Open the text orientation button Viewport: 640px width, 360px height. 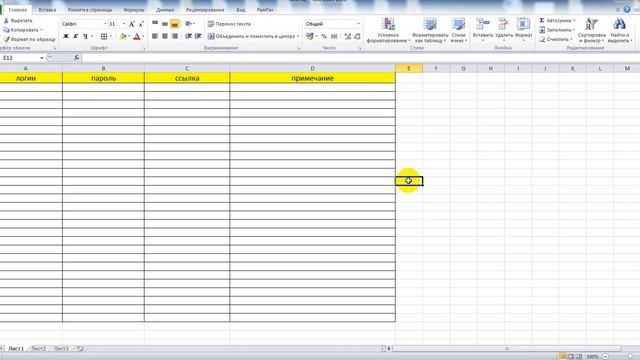click(189, 24)
